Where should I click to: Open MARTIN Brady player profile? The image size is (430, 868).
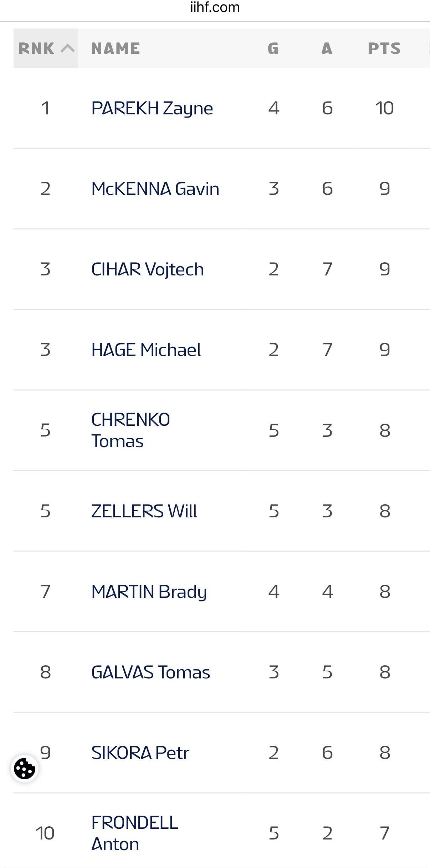pyautogui.click(x=149, y=591)
